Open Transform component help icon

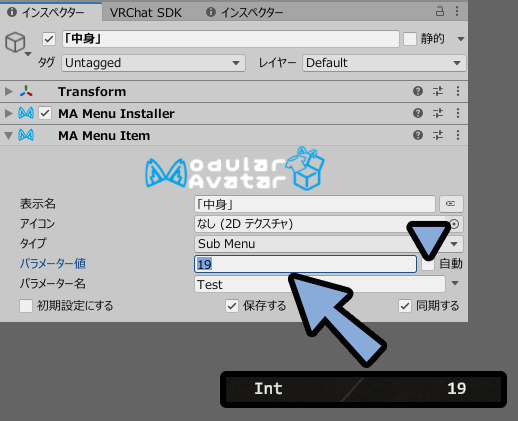(x=418, y=91)
